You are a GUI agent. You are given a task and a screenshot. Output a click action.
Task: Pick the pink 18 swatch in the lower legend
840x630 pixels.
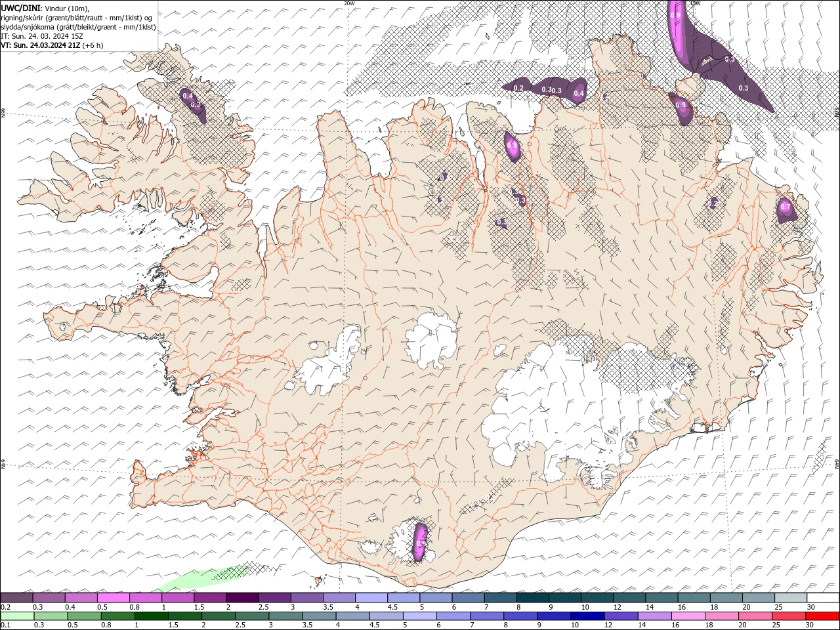tap(721, 616)
